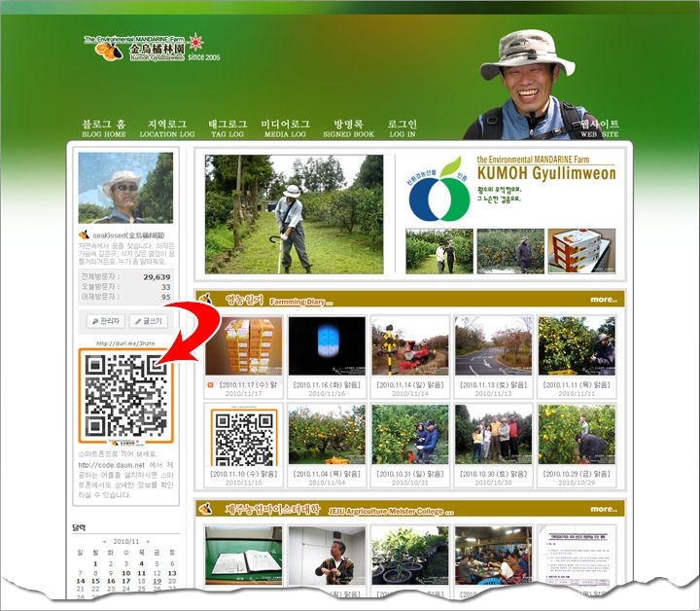Click the admin button with key icon

(105, 321)
